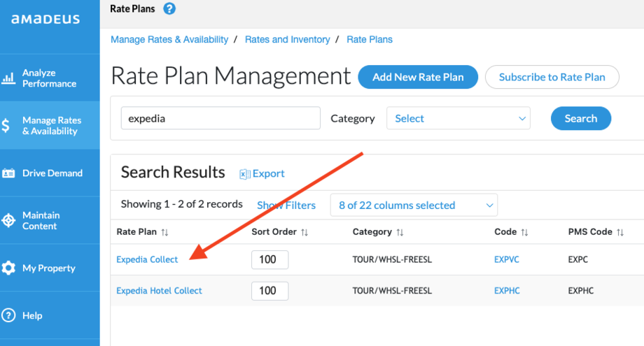This screenshot has height=346, width=644.
Task: Sort by PMS Code column arrows
Action: 620,233
